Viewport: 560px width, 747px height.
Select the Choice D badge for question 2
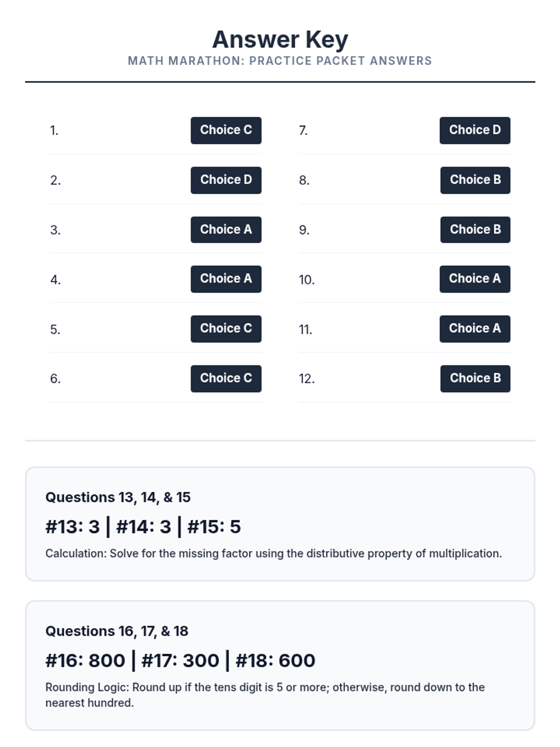(x=226, y=180)
